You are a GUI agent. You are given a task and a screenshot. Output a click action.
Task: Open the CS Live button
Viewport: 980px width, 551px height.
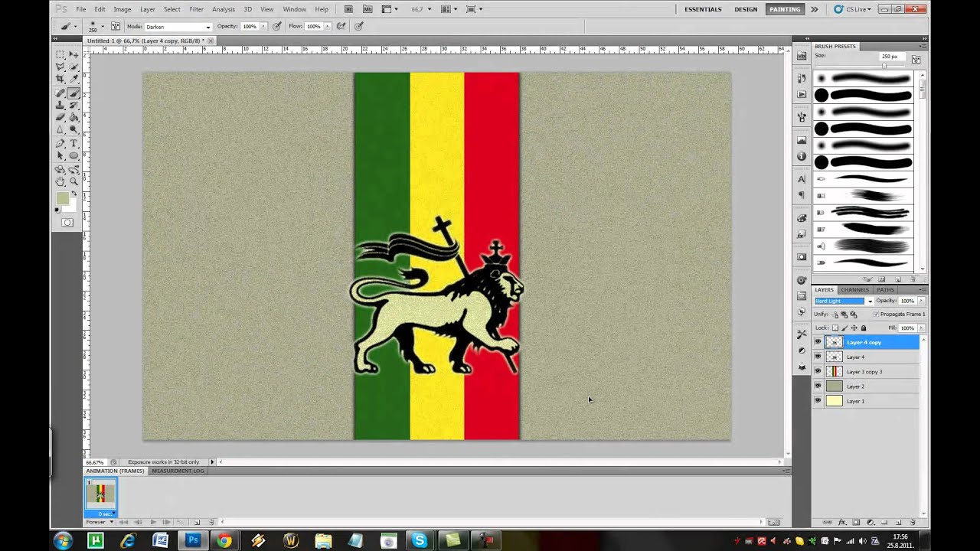(852, 9)
